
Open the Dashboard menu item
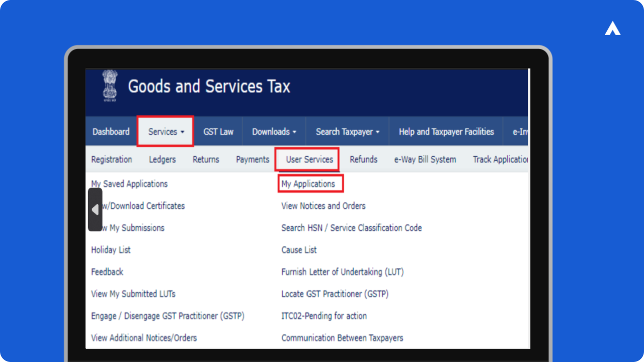point(111,132)
